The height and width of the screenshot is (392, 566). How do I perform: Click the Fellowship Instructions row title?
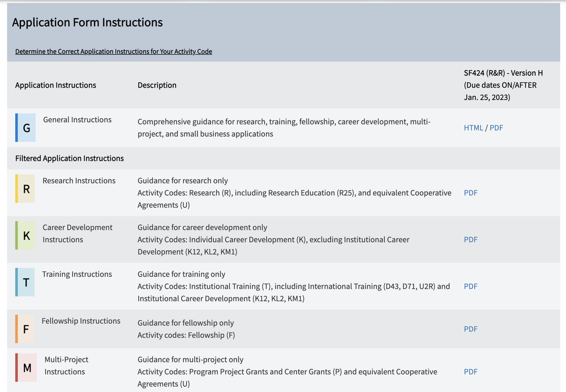point(81,321)
